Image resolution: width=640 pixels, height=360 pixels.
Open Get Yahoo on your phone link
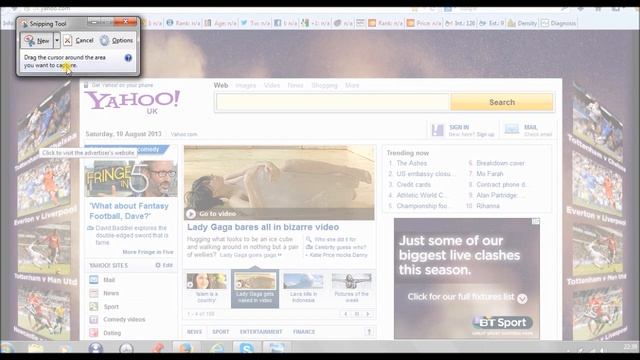pyautogui.click(x=122, y=85)
